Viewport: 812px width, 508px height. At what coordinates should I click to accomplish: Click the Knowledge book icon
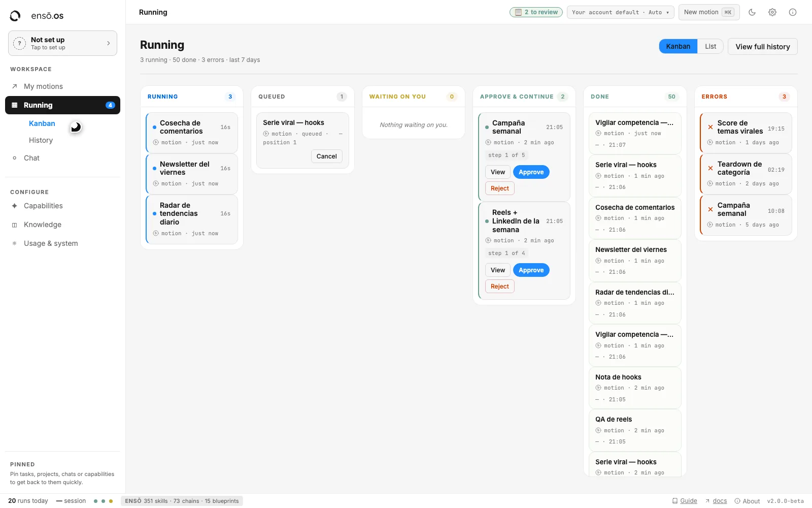point(15,225)
